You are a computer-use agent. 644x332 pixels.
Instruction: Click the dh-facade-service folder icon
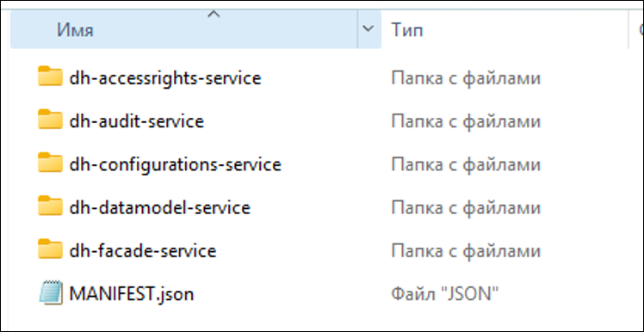pyautogui.click(x=50, y=249)
